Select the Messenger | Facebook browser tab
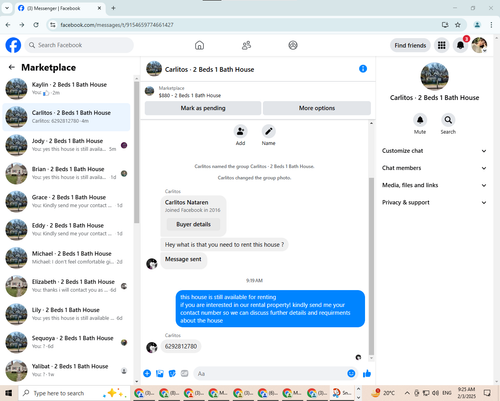 [60, 8]
